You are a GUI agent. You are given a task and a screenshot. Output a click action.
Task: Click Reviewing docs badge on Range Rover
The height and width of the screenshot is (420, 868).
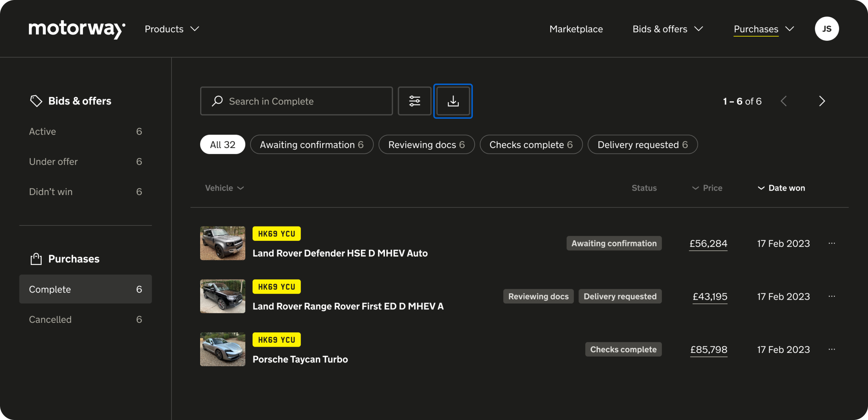[538, 296]
